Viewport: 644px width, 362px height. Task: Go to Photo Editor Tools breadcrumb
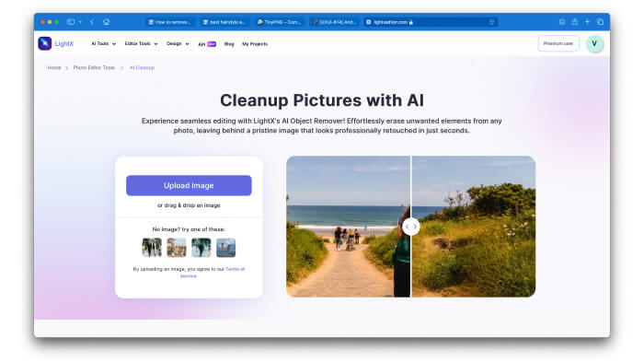pos(94,68)
